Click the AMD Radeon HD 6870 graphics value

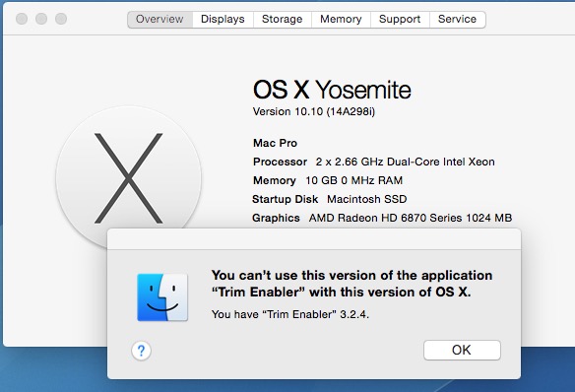point(410,218)
